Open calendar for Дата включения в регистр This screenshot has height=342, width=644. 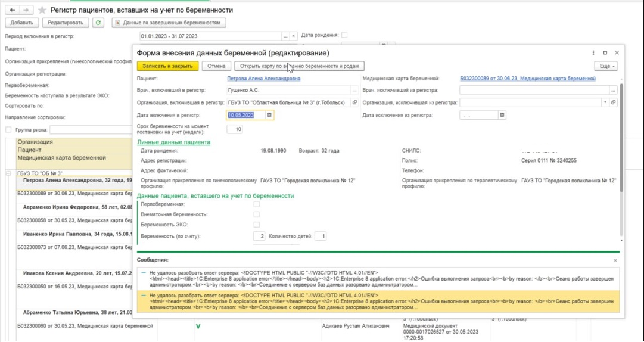click(269, 115)
